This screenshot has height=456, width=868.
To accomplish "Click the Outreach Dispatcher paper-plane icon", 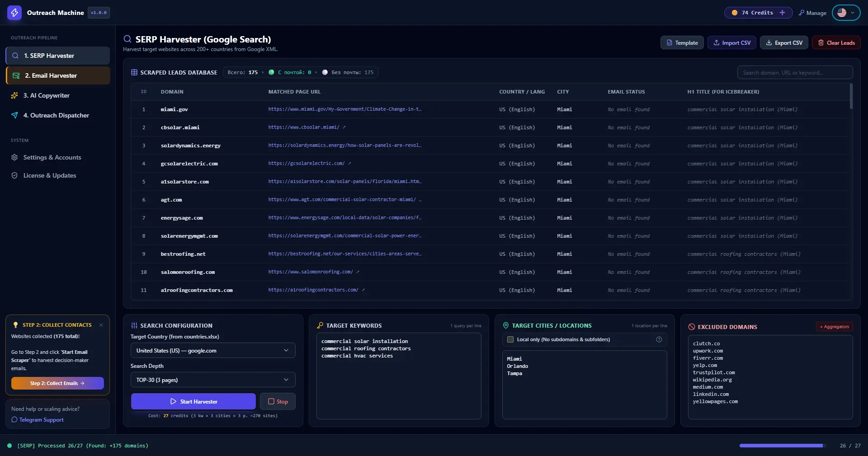I will 14,115.
